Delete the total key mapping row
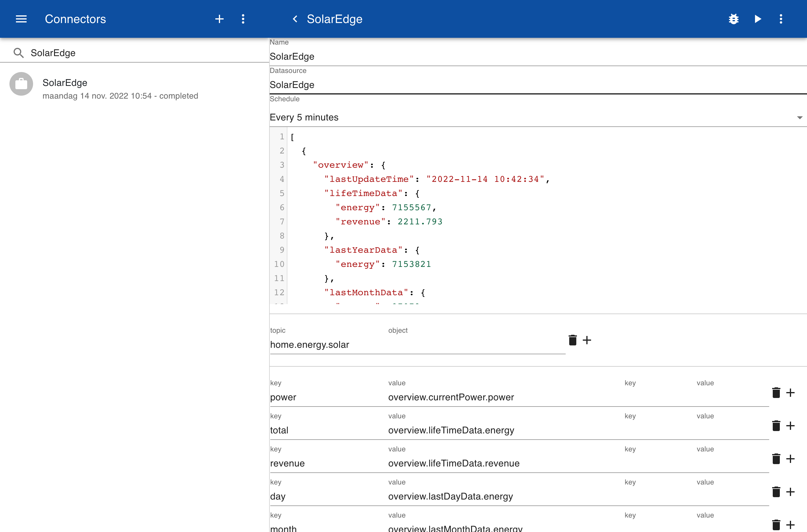This screenshot has width=807, height=532. (776, 425)
